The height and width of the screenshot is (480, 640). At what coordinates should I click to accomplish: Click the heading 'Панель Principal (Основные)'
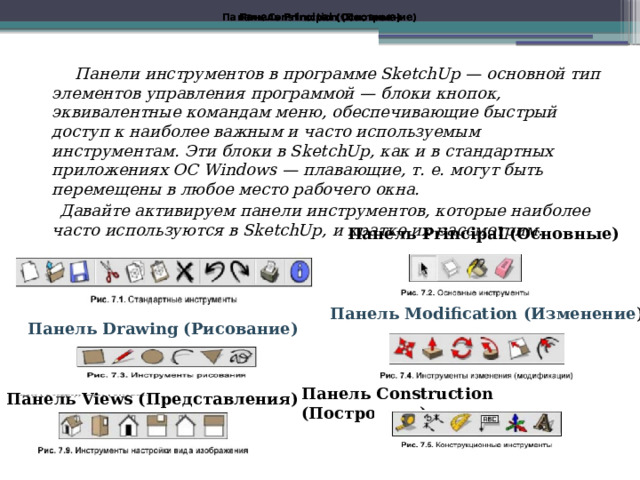click(483, 234)
